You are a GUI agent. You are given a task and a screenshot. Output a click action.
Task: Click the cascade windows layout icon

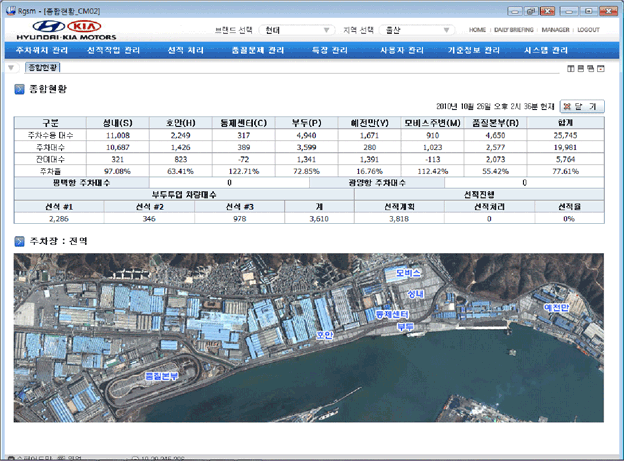[590, 68]
